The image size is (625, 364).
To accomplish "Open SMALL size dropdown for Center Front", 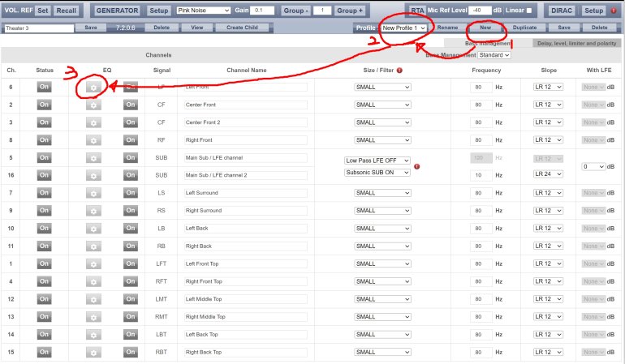I will (x=382, y=105).
